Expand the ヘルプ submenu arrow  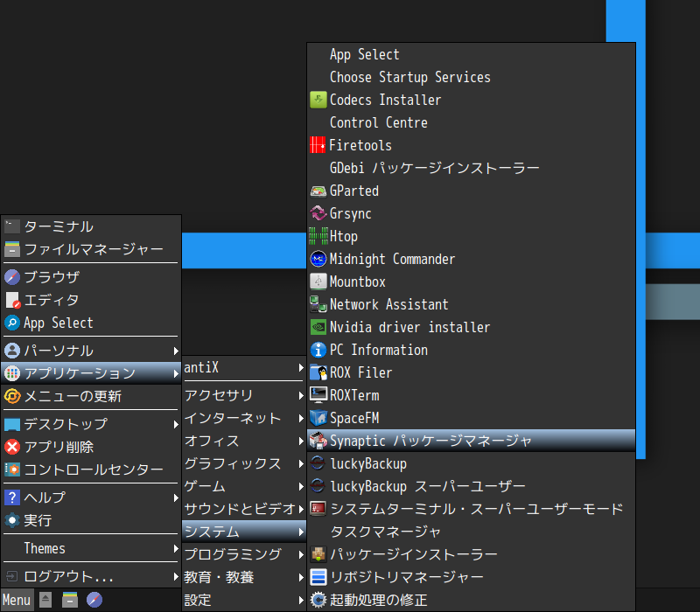tap(176, 497)
